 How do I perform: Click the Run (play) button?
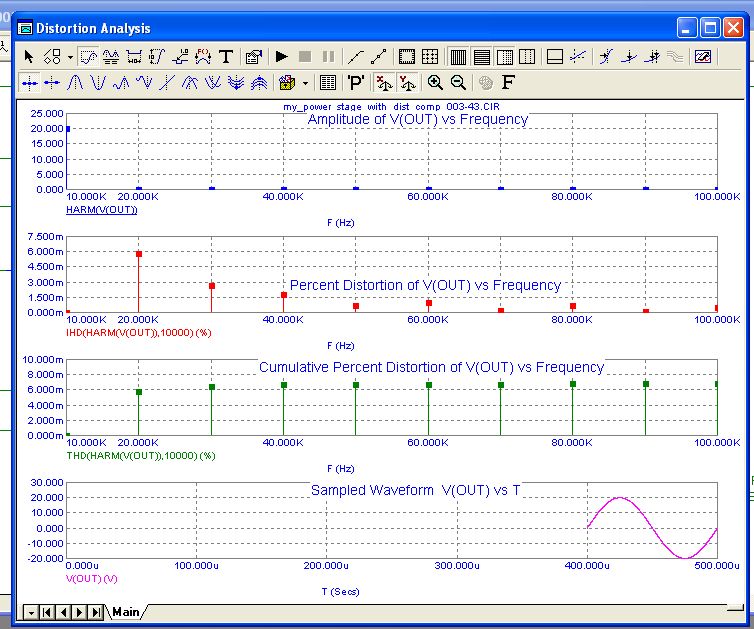[282, 57]
